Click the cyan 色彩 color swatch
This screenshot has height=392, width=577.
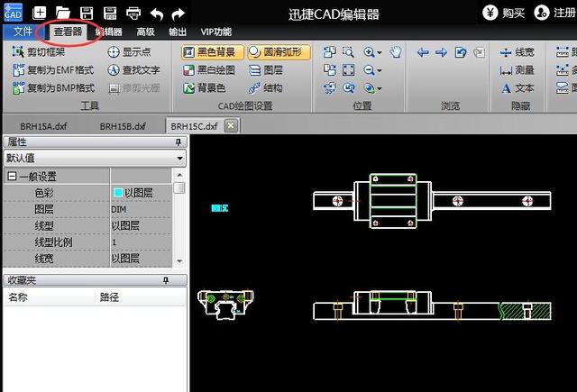[x=117, y=193]
